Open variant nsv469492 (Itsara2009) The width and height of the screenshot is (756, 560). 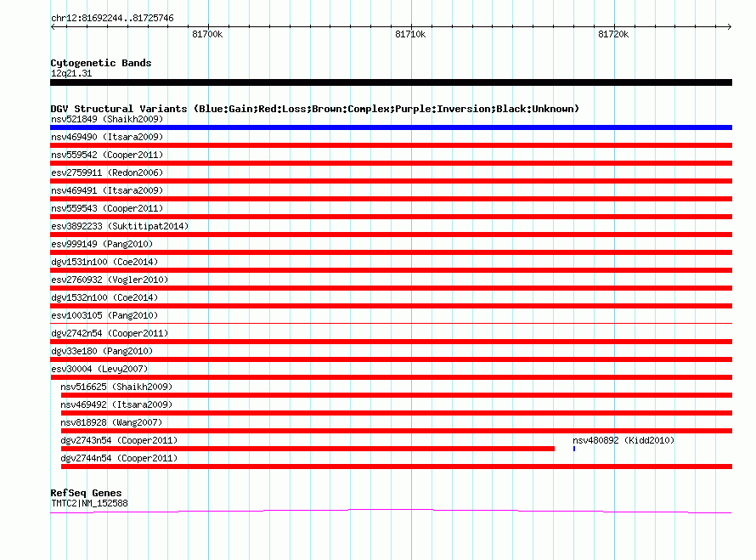click(x=116, y=404)
